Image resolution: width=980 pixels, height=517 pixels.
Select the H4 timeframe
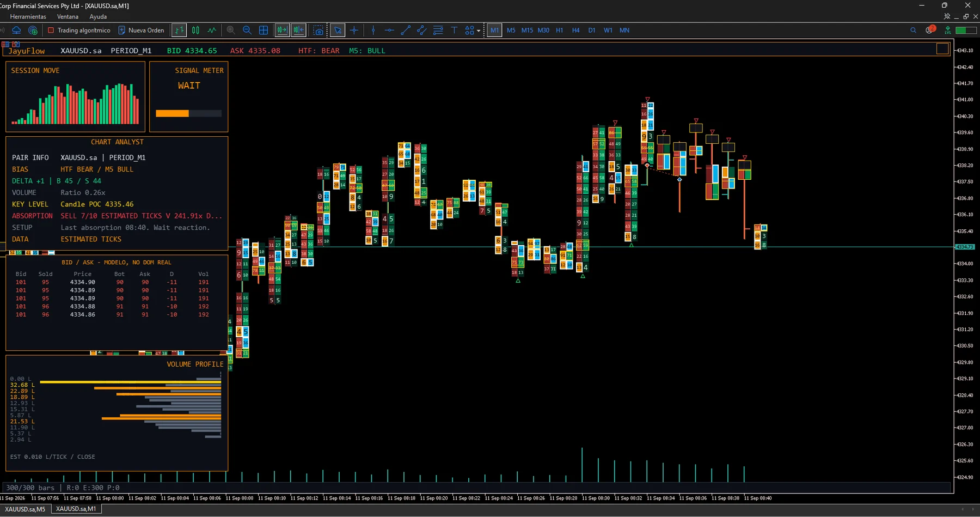[575, 31]
